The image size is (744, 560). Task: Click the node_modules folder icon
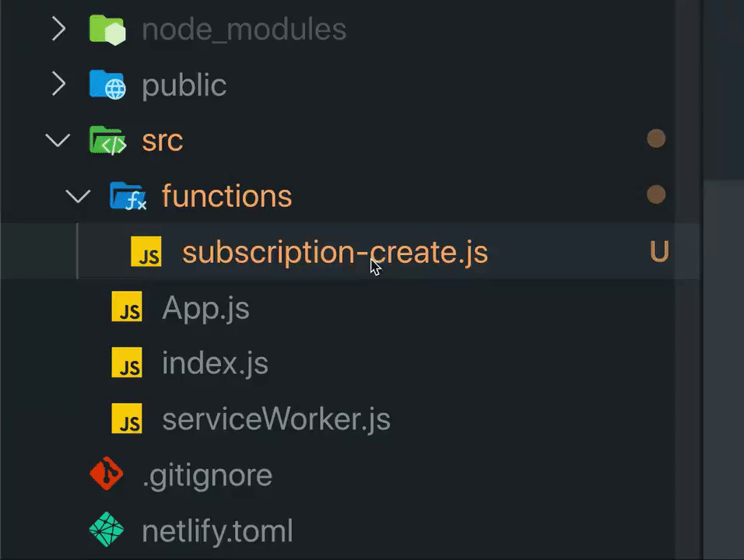pos(107,30)
